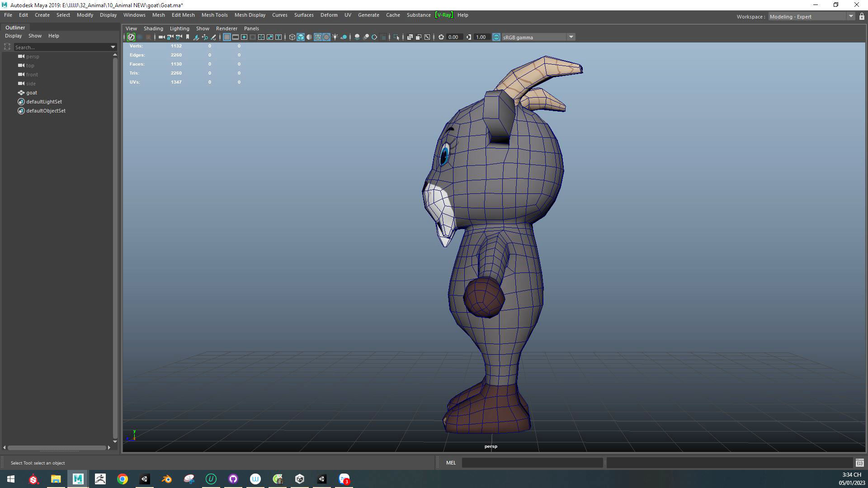Open the Deform menu
The height and width of the screenshot is (488, 868).
tap(329, 15)
